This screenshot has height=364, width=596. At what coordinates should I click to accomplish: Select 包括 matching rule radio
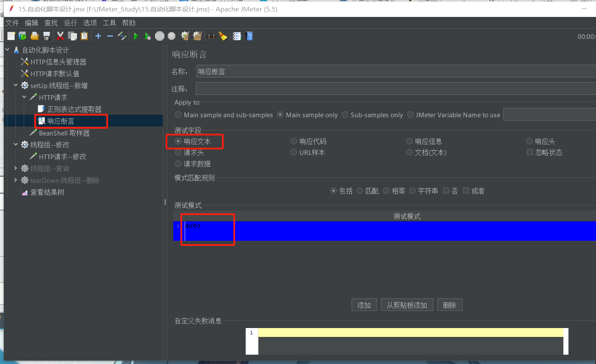coord(334,191)
